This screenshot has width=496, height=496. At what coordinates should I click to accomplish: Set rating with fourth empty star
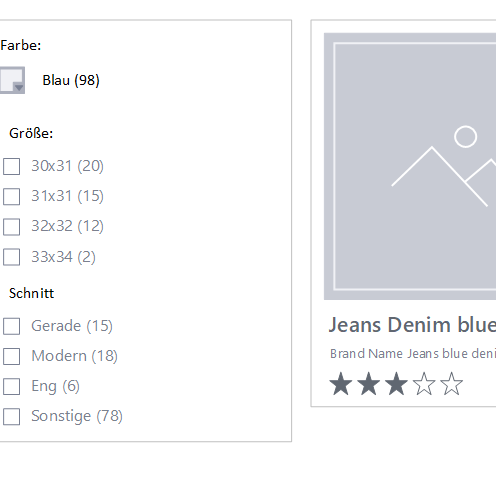pyautogui.click(x=424, y=384)
